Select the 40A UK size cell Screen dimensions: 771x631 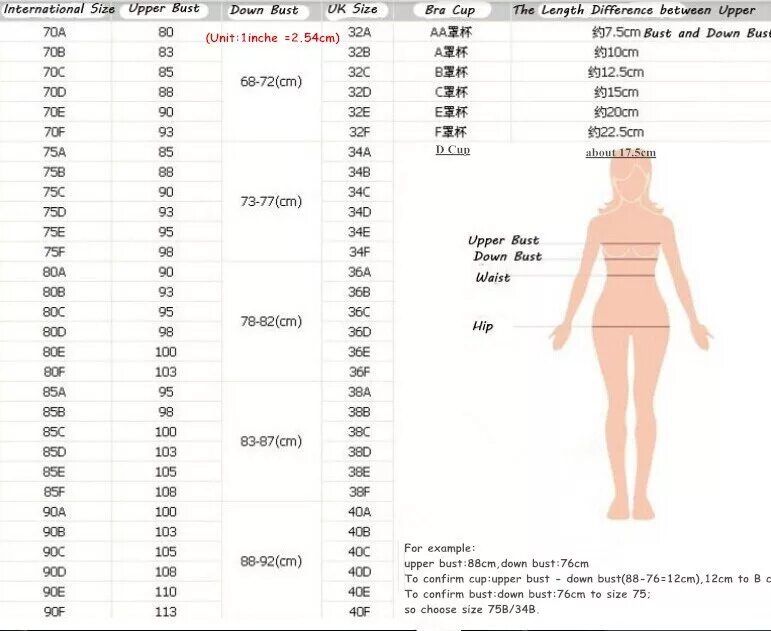click(359, 512)
